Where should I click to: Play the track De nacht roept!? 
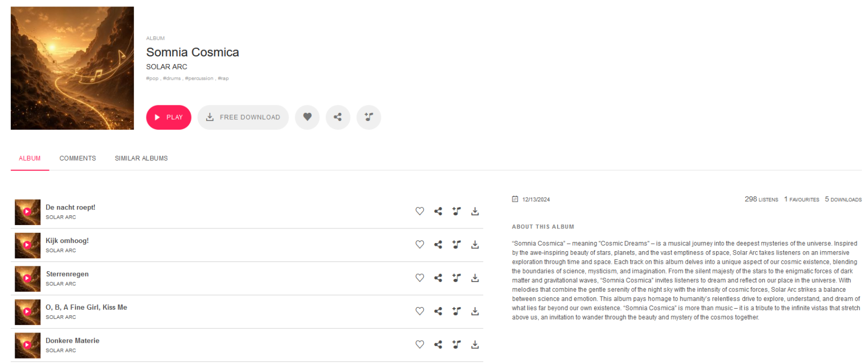click(x=27, y=212)
